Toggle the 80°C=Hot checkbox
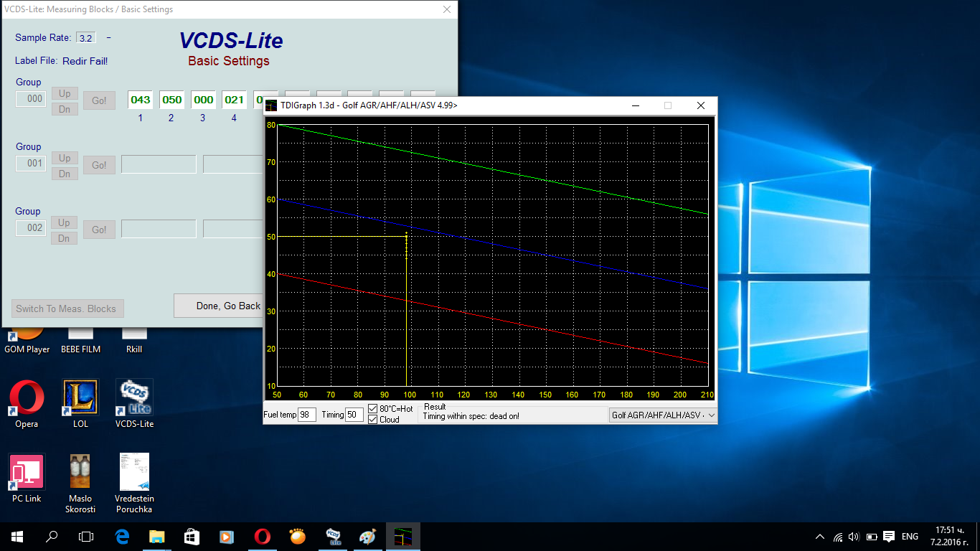 pos(373,409)
